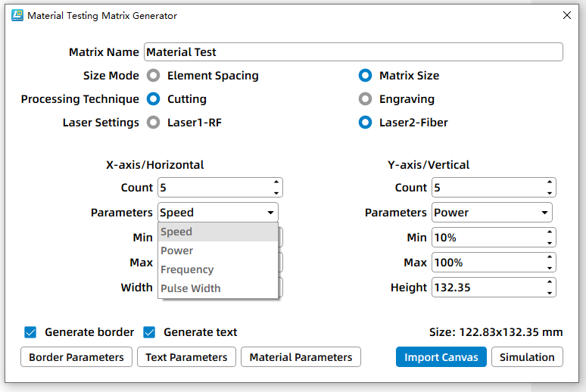Pick Pulse Width from the dropdown list
Screen dimensions: 586x392
click(x=191, y=288)
